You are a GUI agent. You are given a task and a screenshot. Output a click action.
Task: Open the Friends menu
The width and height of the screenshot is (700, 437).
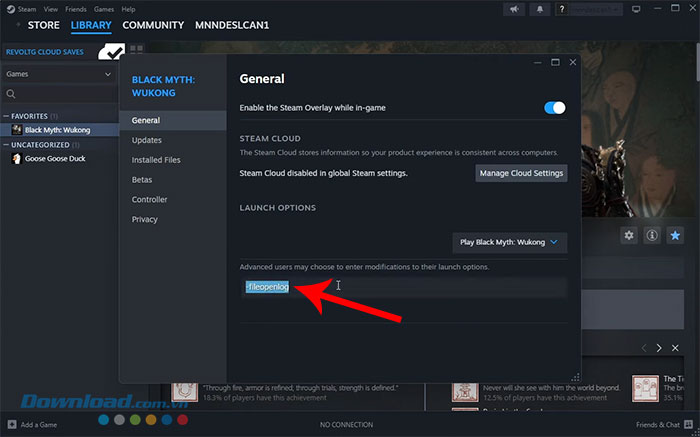(76, 9)
